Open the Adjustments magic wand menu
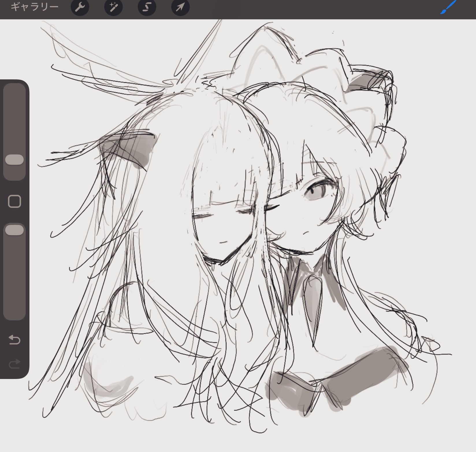 pos(114,7)
